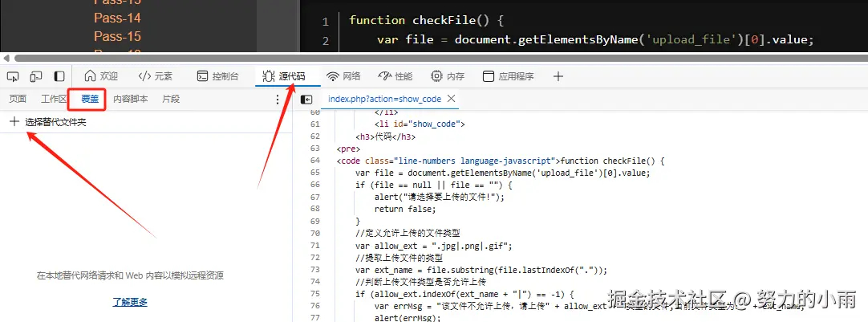Click line number 71 in the gutter
The height and width of the screenshot is (322, 868).
point(315,246)
